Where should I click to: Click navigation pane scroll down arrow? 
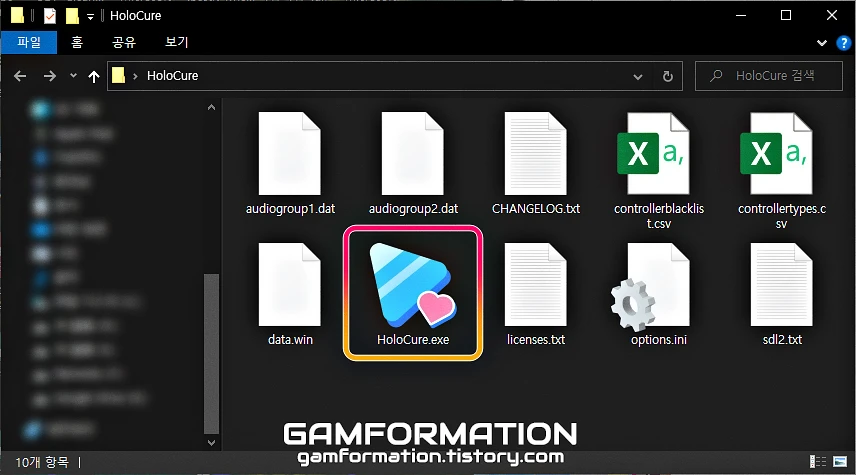[x=211, y=443]
